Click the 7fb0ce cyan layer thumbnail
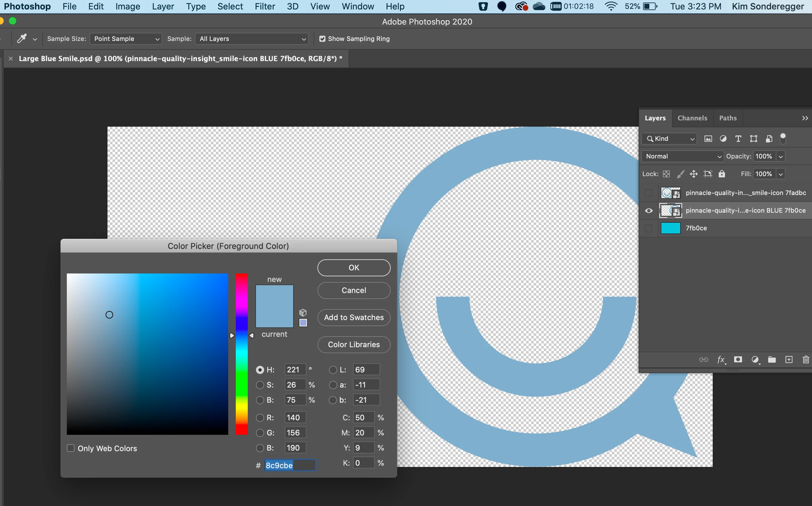The image size is (812, 506). [x=670, y=228]
